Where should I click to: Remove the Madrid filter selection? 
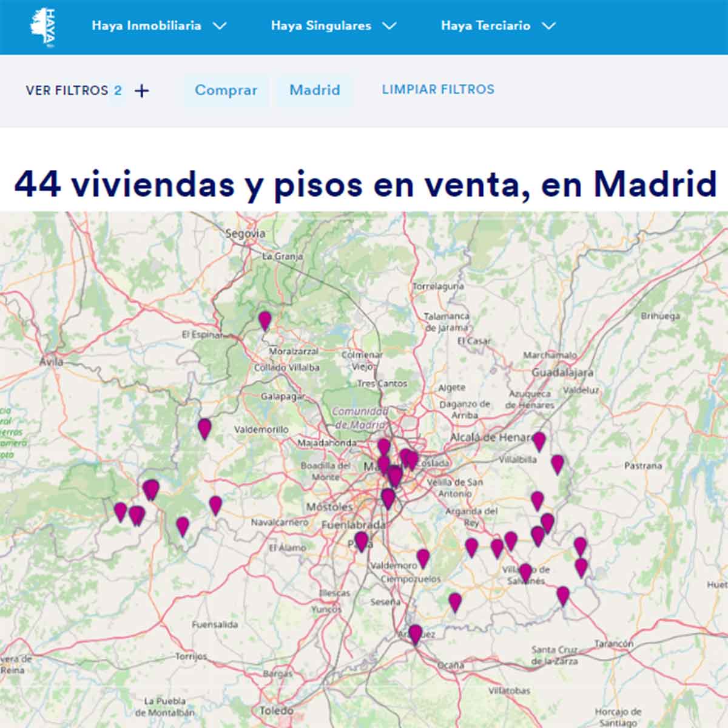coord(315,90)
